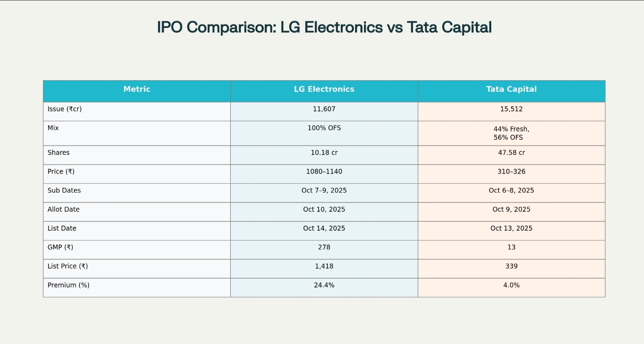Select the GMP value 278 cell
The width and height of the screenshot is (644, 344).
click(324, 247)
